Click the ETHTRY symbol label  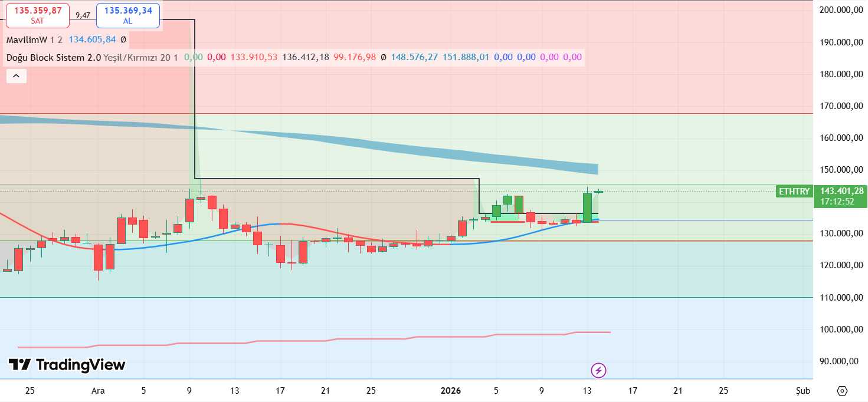(794, 192)
